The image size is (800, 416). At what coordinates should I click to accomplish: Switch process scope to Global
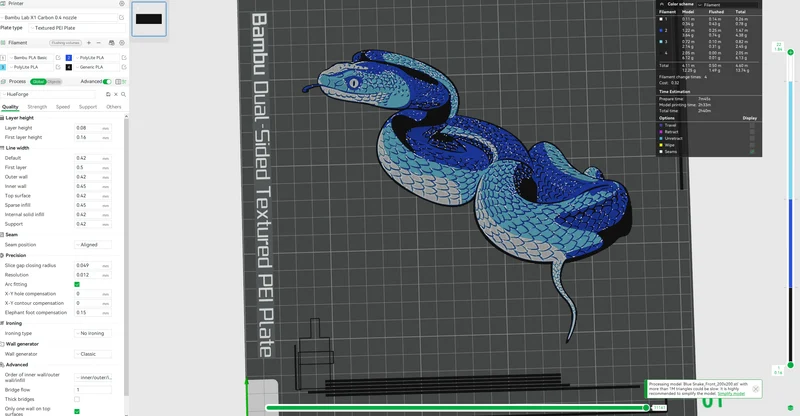coord(38,82)
